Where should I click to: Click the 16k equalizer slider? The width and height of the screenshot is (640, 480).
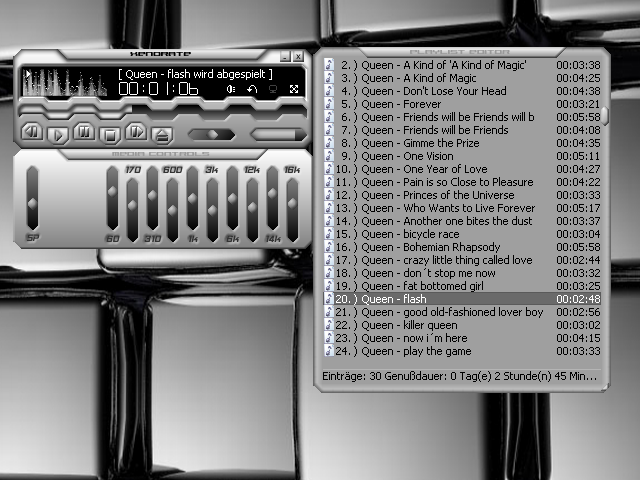click(292, 210)
